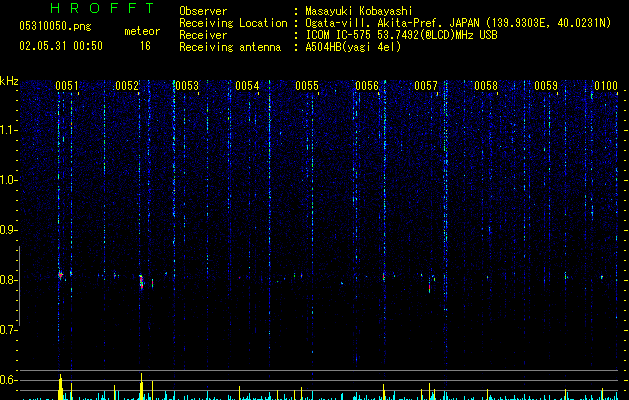Click the 0056 time label

click(367, 86)
